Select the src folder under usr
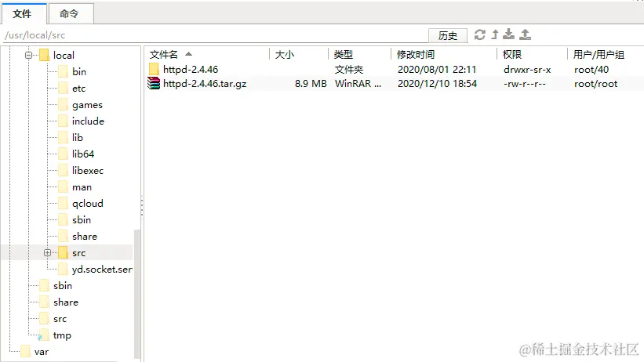The height and width of the screenshot is (362, 644). pos(60,319)
